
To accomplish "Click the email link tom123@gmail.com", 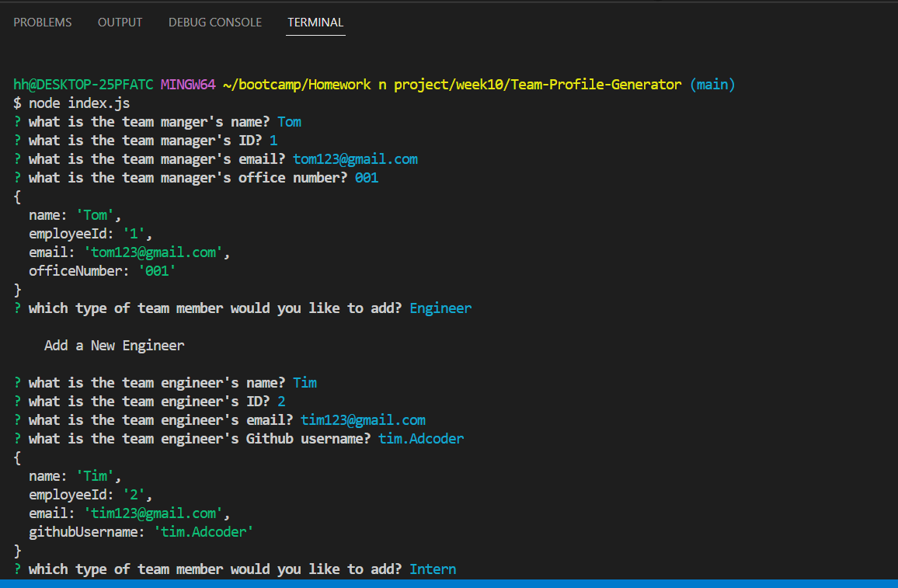I will [x=355, y=158].
